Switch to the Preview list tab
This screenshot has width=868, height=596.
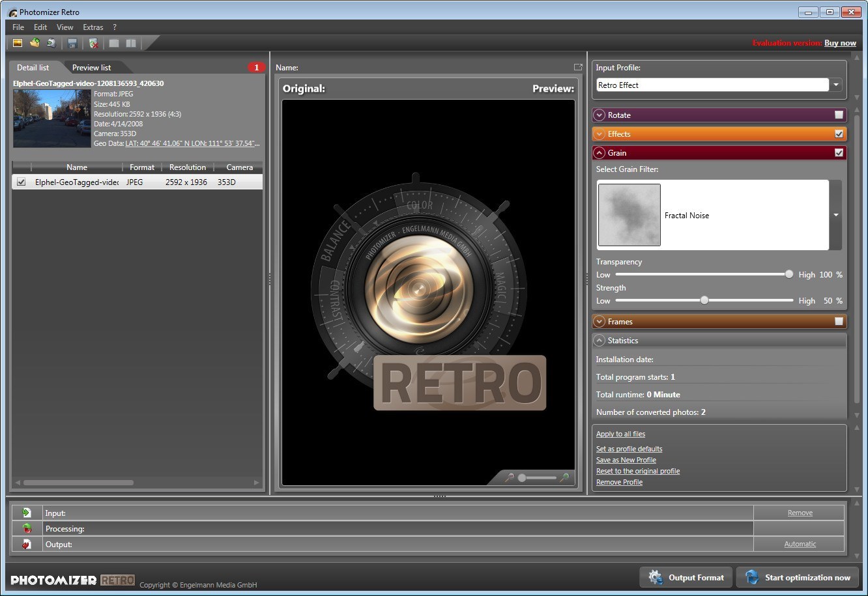[91, 67]
